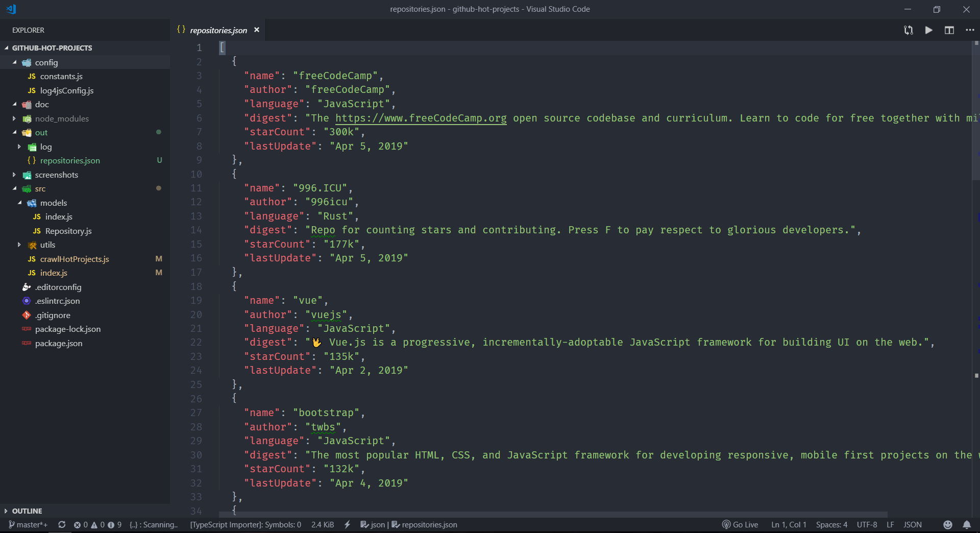Click the VS Code logo icon

click(x=11, y=9)
